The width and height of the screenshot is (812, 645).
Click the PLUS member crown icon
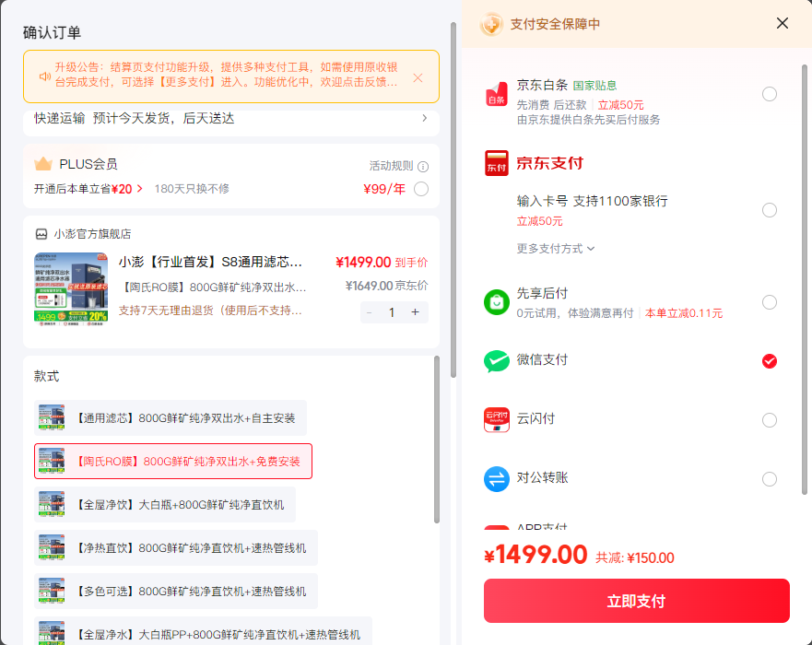click(x=43, y=164)
